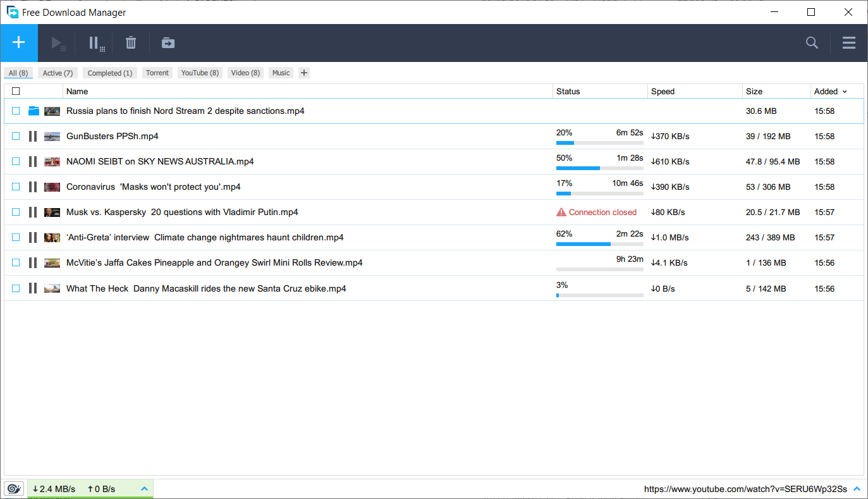
Task: Click thumbnail of McVitie's Jaffa Cakes video
Action: pos(52,262)
